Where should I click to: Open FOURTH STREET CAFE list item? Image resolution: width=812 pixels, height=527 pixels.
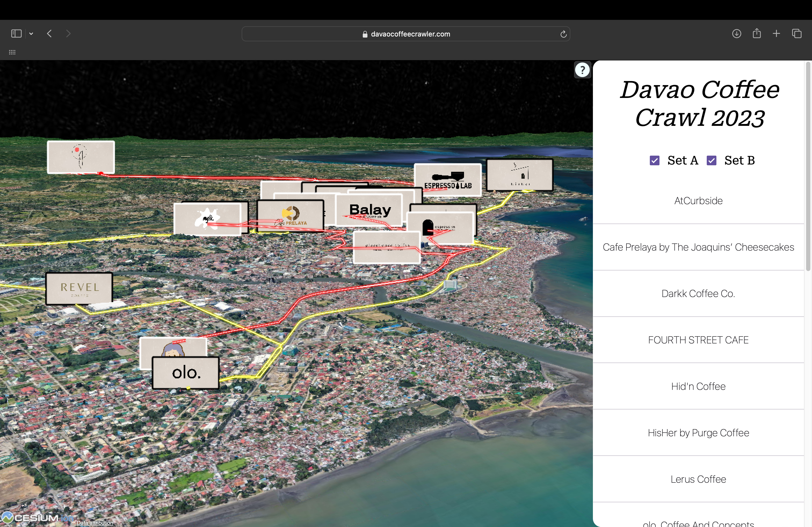(x=698, y=340)
